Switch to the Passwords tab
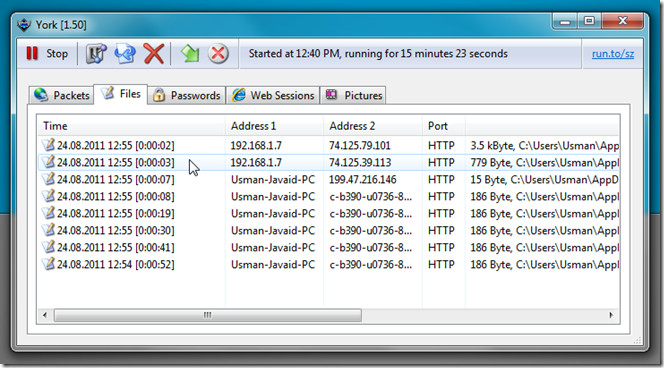Viewport: 664px width, 368px height. (x=187, y=95)
